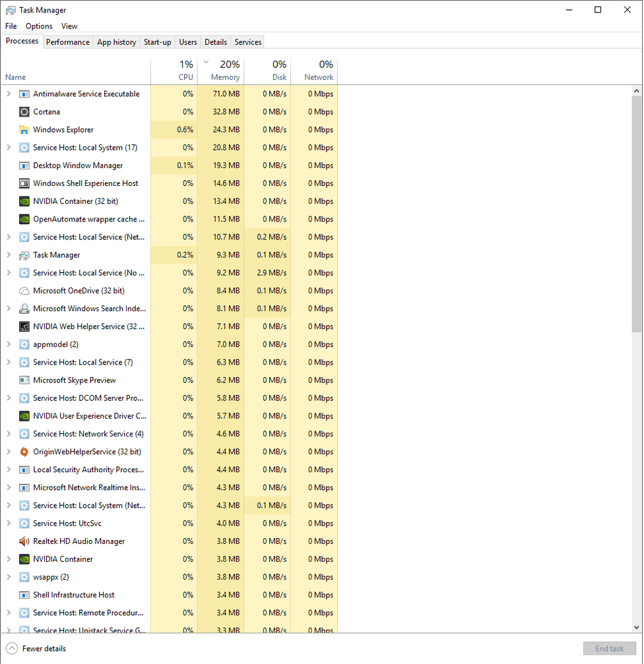
Task: Expand the Task Manager process row
Action: (x=9, y=255)
